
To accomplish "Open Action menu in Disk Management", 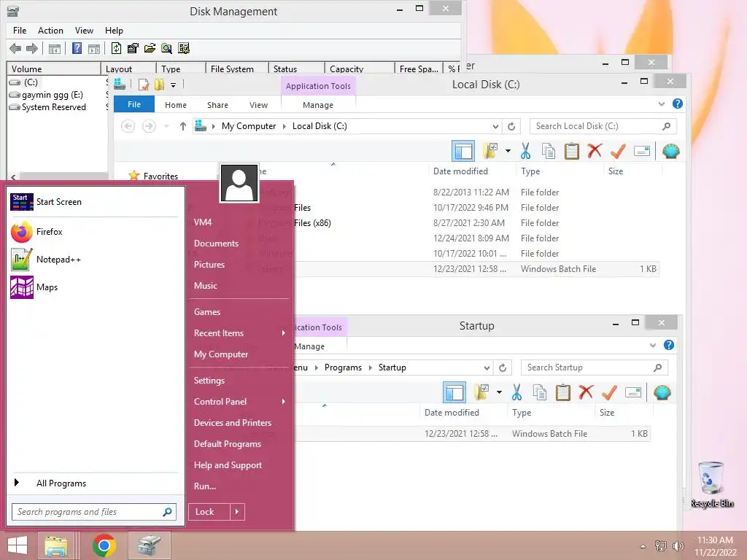I will 50,31.
